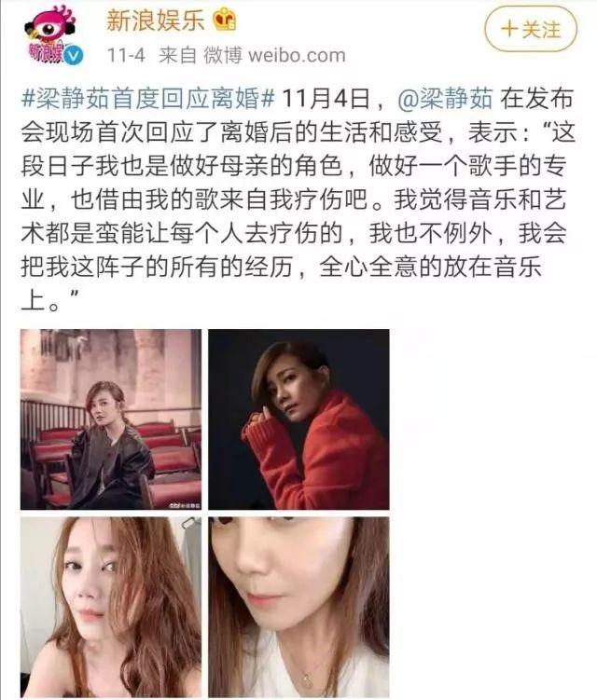Tap the quoted ending text 上。”
The image size is (597, 700).
pos(50,300)
